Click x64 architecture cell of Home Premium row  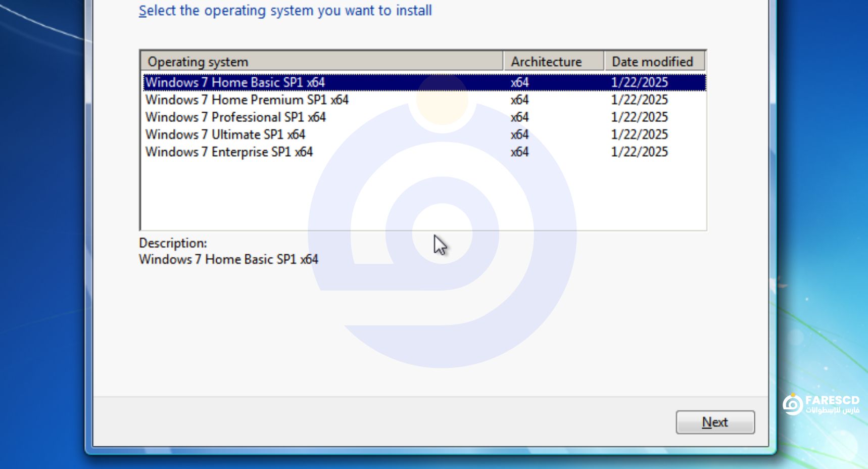[519, 100]
